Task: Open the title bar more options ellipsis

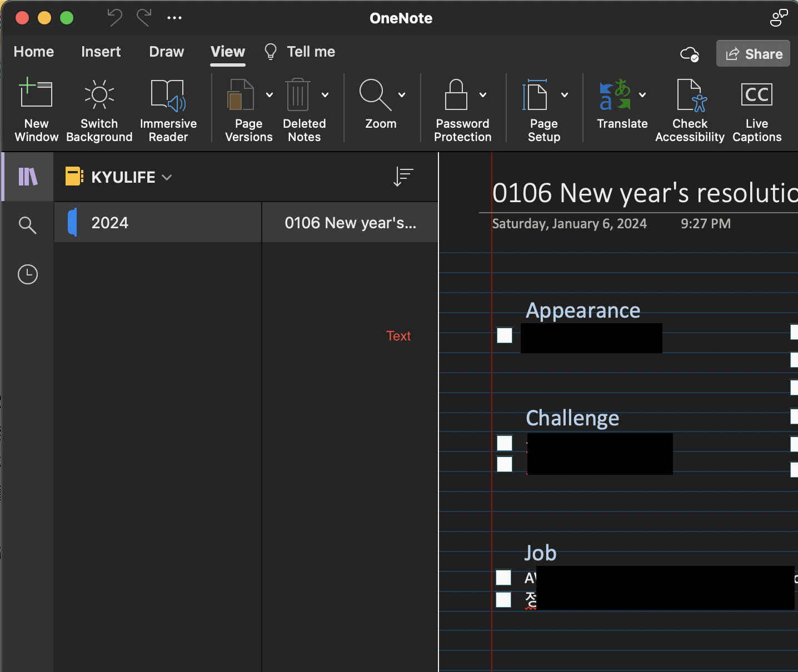Action: tap(174, 18)
